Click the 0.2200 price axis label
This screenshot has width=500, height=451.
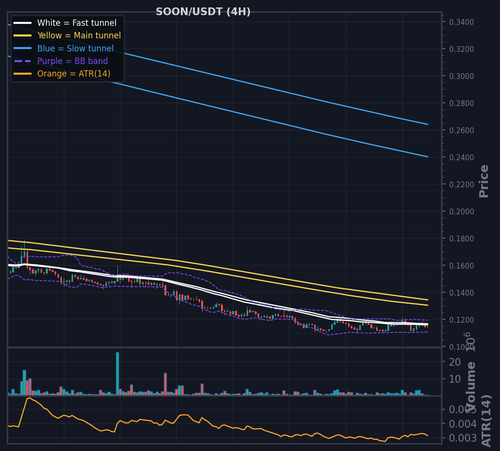(x=461, y=184)
